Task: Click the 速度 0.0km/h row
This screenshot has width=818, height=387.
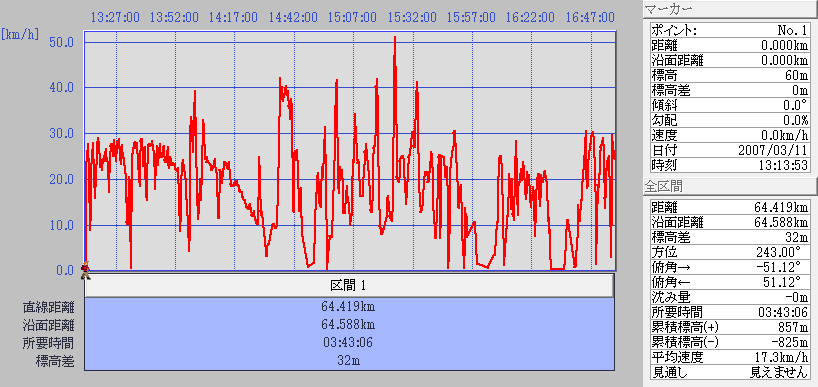Action: coord(730,136)
